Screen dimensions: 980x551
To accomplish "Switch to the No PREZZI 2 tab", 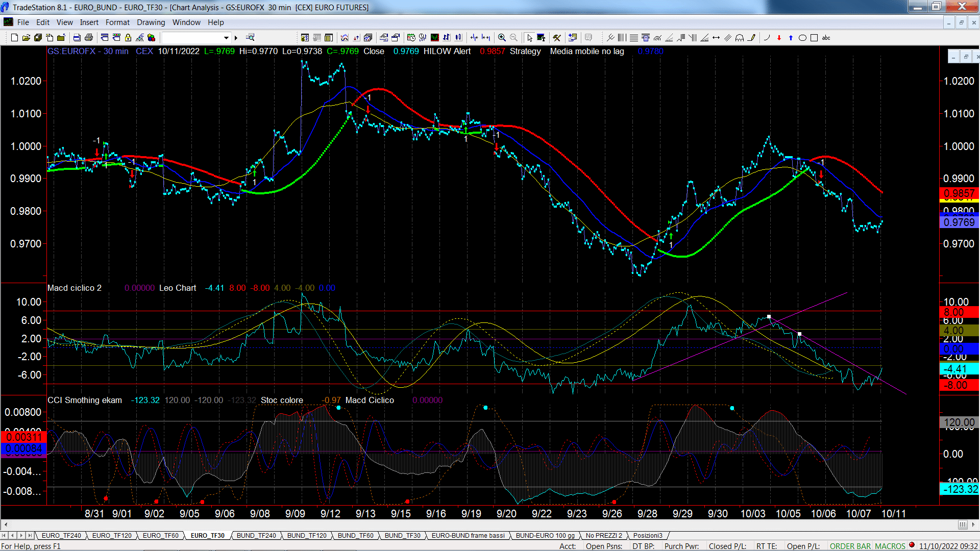I will click(x=604, y=535).
